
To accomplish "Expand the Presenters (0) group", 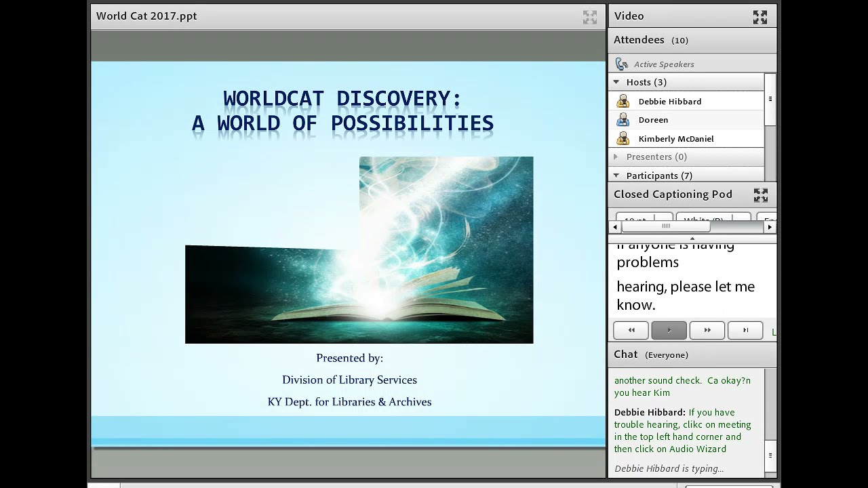I will [x=616, y=157].
